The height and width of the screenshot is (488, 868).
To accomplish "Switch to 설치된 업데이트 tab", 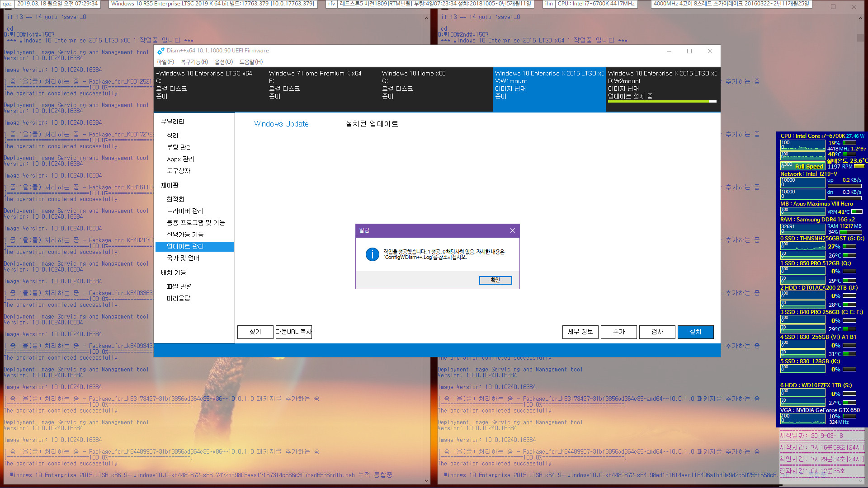I will [372, 124].
